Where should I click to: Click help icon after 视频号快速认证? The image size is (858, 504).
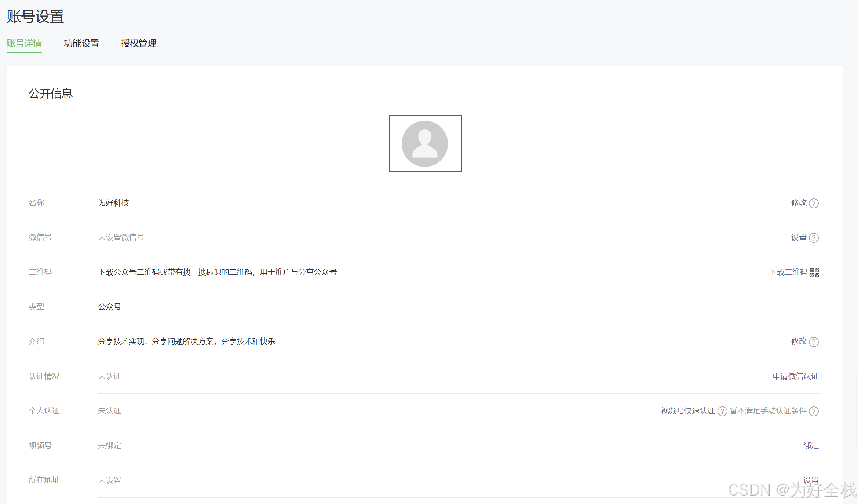pos(722,411)
